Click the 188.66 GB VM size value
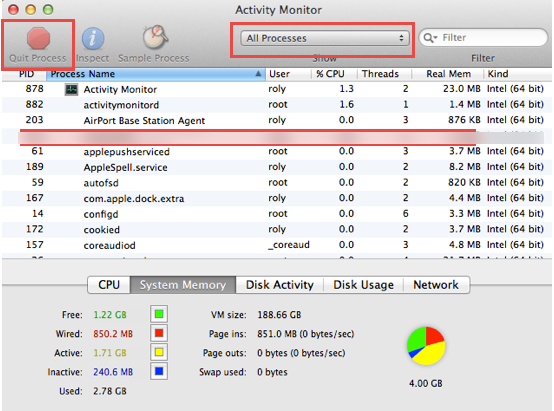Screen dimensions: 554x411 click(x=279, y=315)
